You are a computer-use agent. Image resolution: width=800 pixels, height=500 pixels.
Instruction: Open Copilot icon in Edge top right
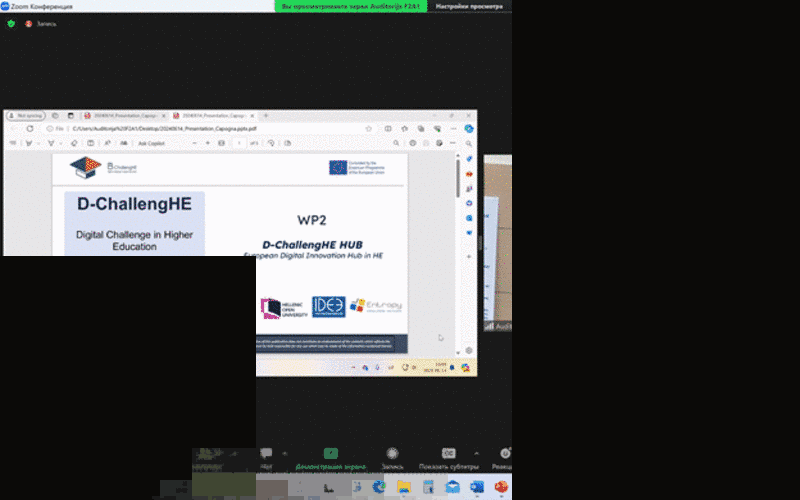point(469,129)
